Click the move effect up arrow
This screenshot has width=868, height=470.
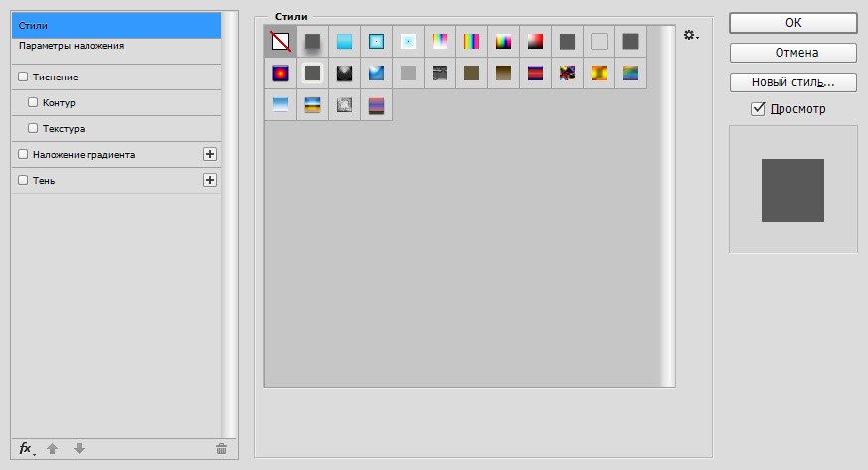point(53,449)
